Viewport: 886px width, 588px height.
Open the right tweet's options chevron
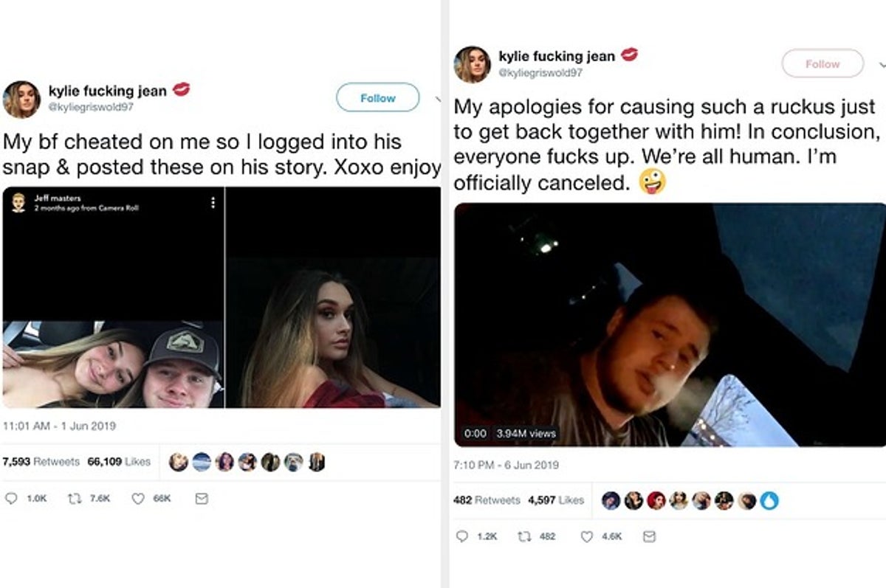[x=882, y=64]
